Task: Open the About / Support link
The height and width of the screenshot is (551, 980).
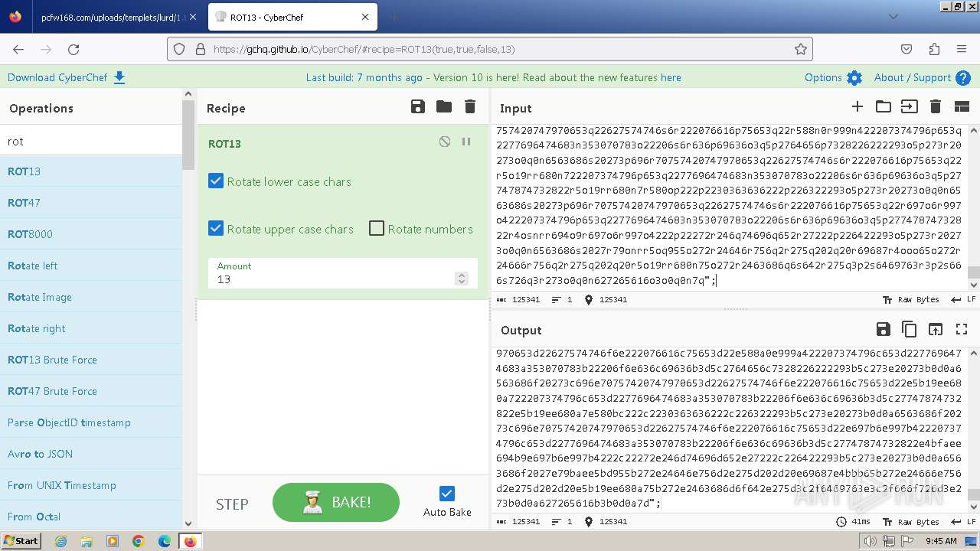Action: coord(913,77)
